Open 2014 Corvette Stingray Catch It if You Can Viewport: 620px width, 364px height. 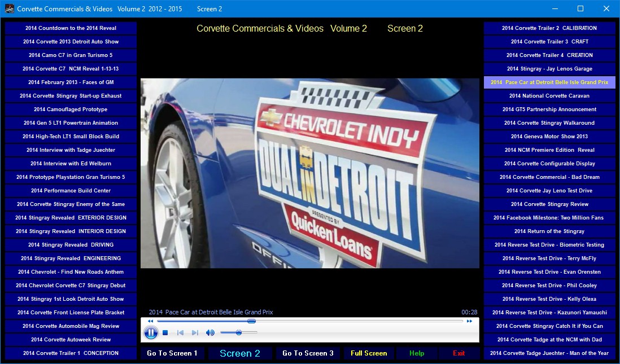click(x=549, y=326)
